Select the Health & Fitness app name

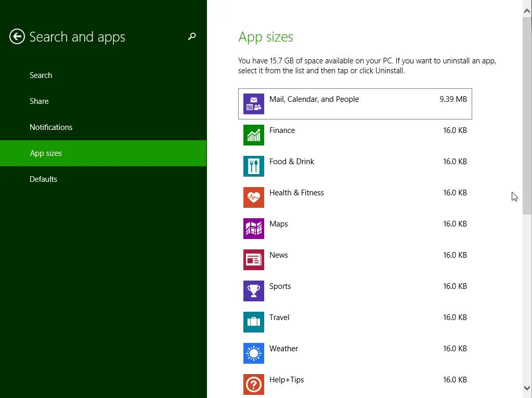pyautogui.click(x=296, y=193)
